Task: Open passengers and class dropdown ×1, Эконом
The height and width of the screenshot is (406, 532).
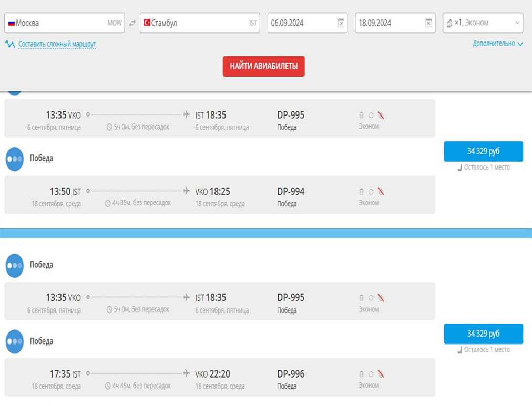Action: [483, 23]
